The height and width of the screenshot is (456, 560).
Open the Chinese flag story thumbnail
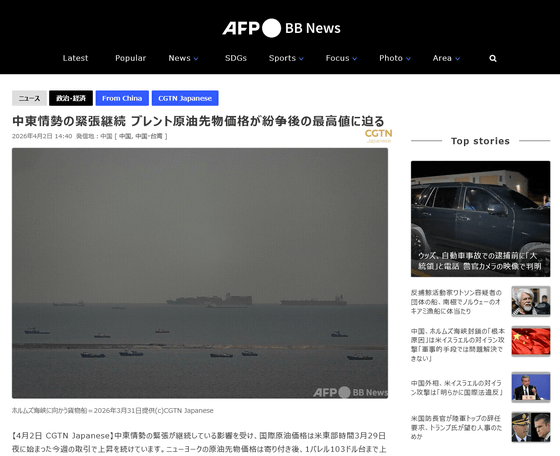coord(531,341)
